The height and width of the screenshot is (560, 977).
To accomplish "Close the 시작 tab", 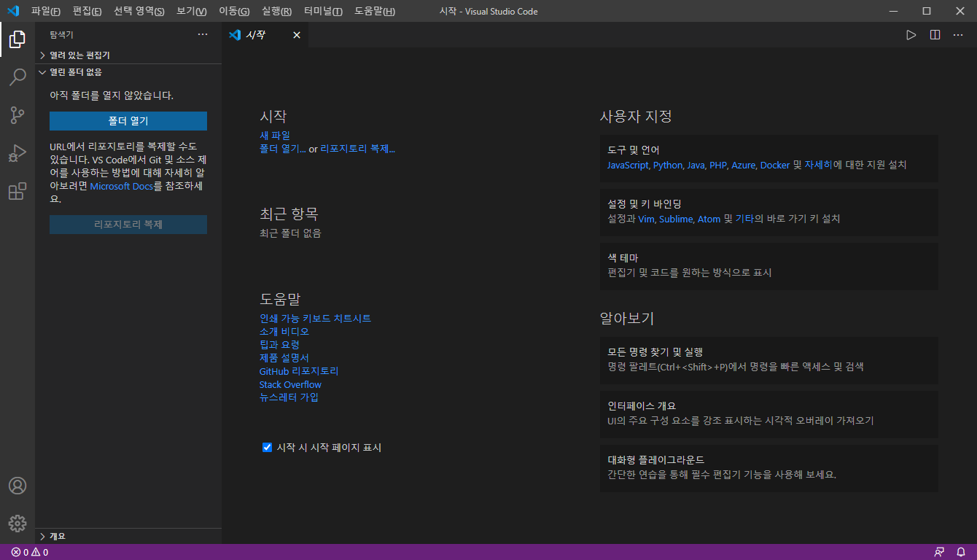I will point(297,35).
